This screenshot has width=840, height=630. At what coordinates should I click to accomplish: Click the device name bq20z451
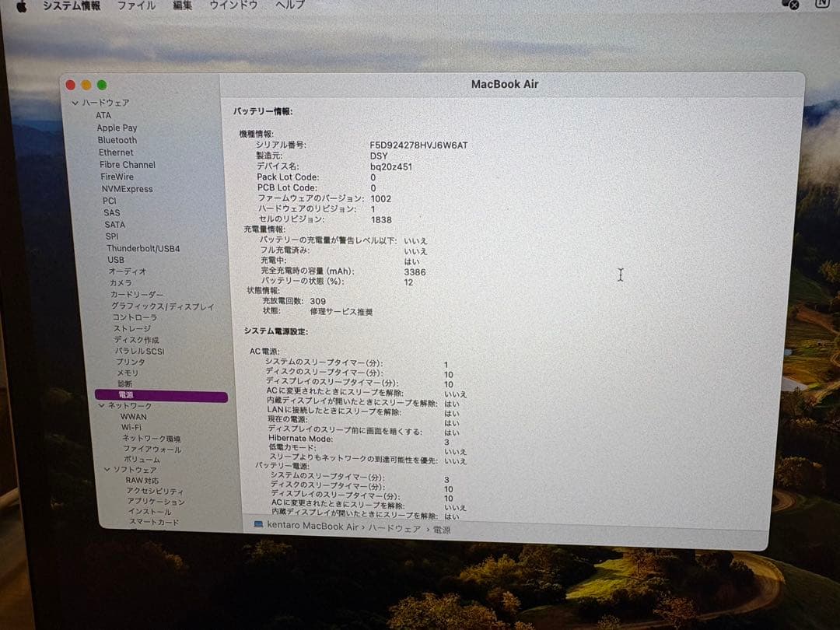pos(391,166)
